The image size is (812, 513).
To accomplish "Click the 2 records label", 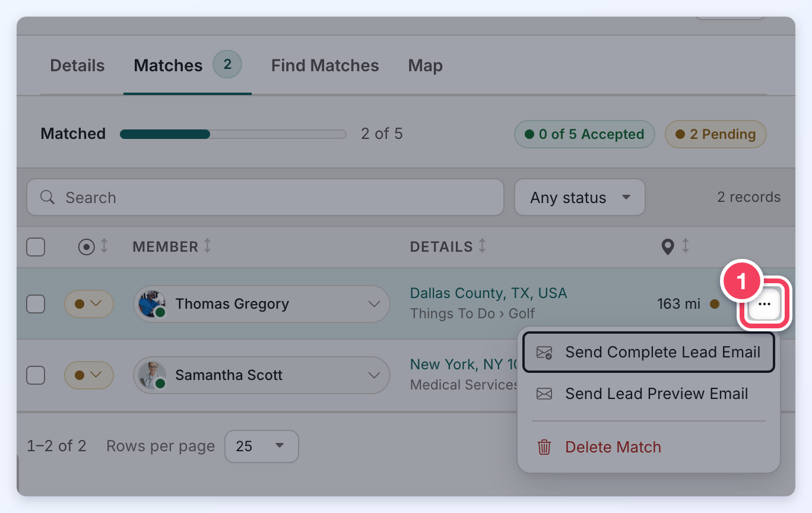I will (x=749, y=197).
